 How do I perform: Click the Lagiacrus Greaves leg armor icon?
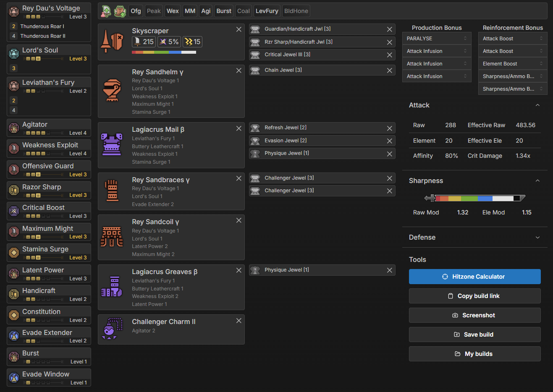(112, 287)
